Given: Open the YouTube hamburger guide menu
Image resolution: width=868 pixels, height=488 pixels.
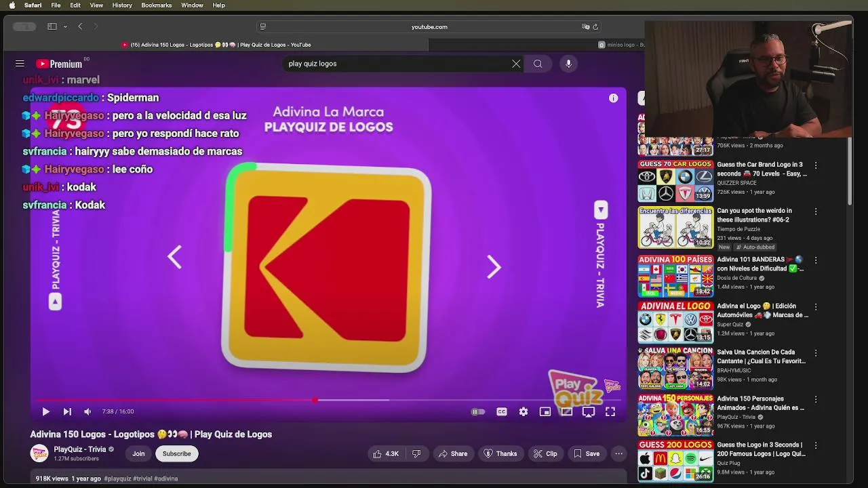Looking at the screenshot, I should 20,64.
